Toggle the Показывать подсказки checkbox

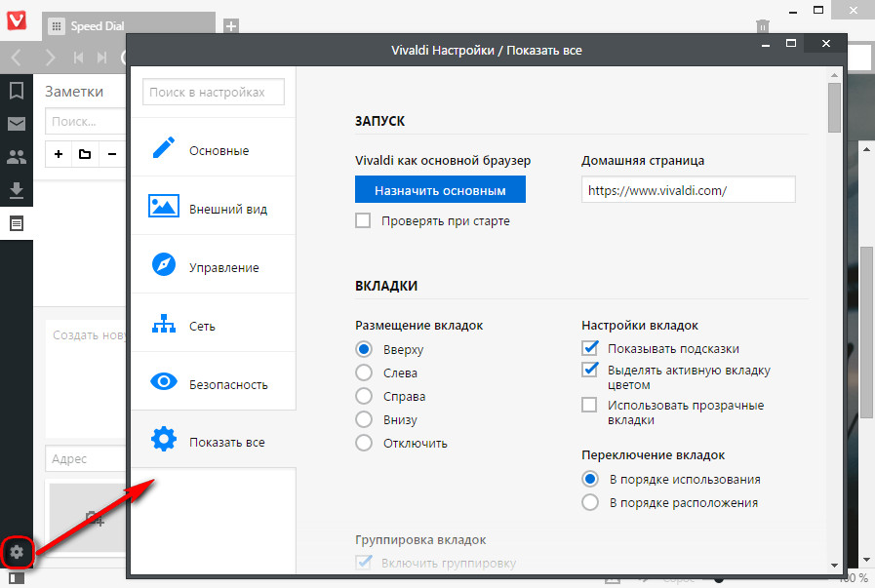(589, 348)
